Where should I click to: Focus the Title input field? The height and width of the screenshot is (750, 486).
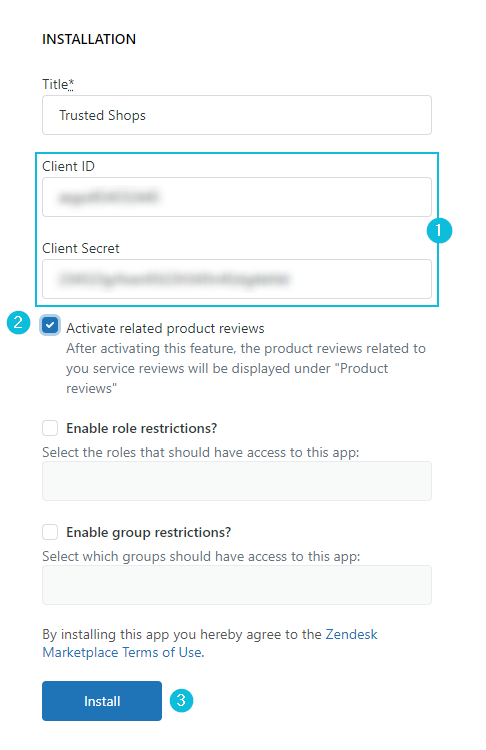(237, 115)
